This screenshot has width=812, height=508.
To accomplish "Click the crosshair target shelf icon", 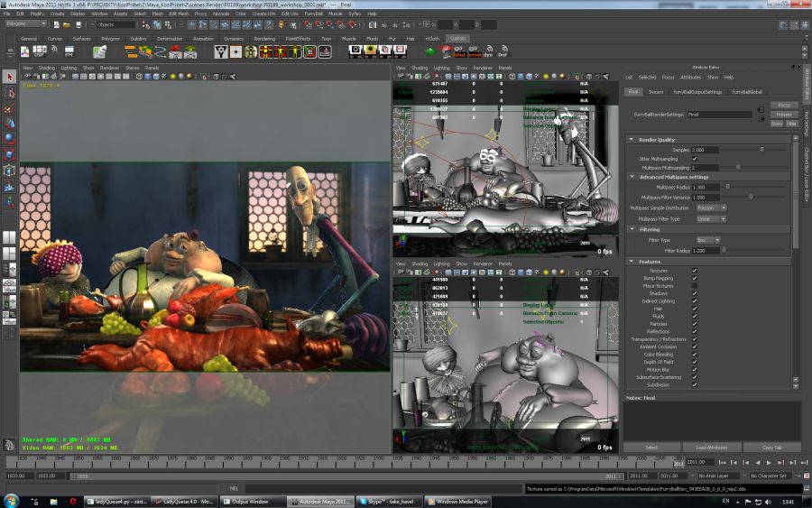I will [x=235, y=51].
